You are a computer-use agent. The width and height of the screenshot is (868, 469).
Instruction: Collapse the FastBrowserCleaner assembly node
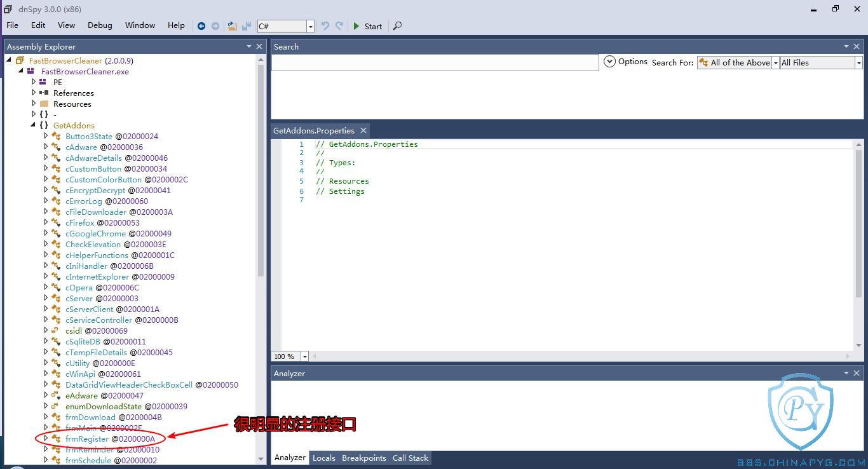tap(10, 60)
